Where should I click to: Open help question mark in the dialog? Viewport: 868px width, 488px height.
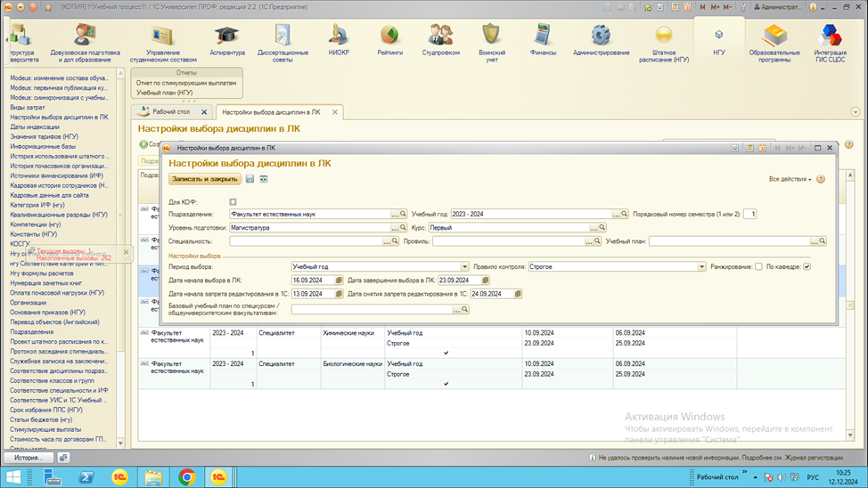[x=821, y=179]
